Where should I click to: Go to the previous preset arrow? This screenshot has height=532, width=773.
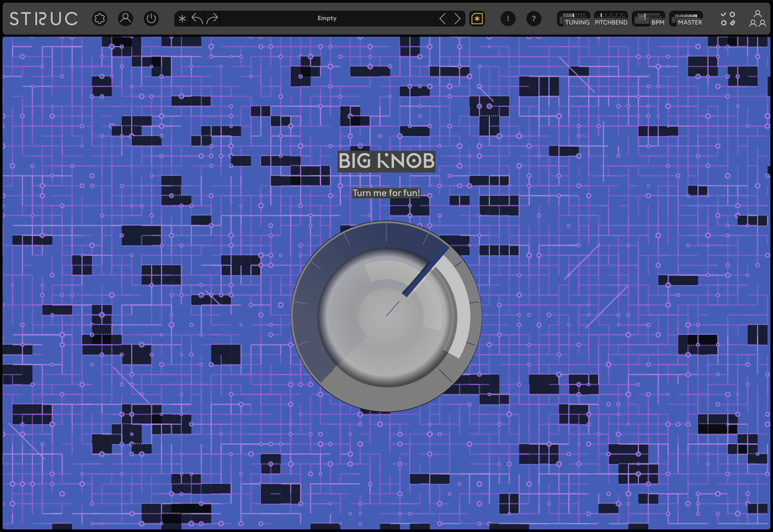click(x=443, y=19)
